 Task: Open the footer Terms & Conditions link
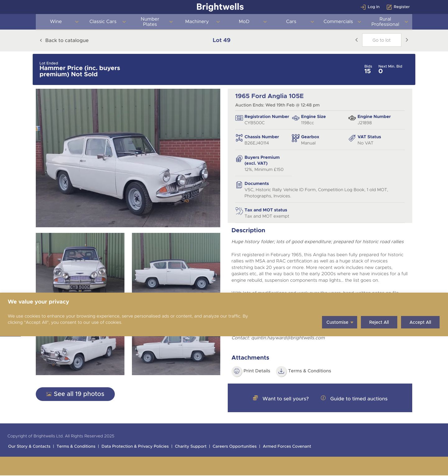tap(76, 446)
